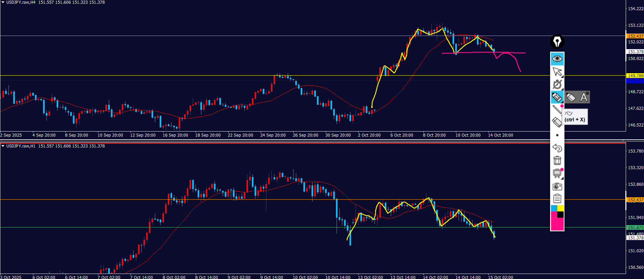Open the whiteboard easel tool
644x279 pixels.
pyautogui.click(x=557, y=173)
